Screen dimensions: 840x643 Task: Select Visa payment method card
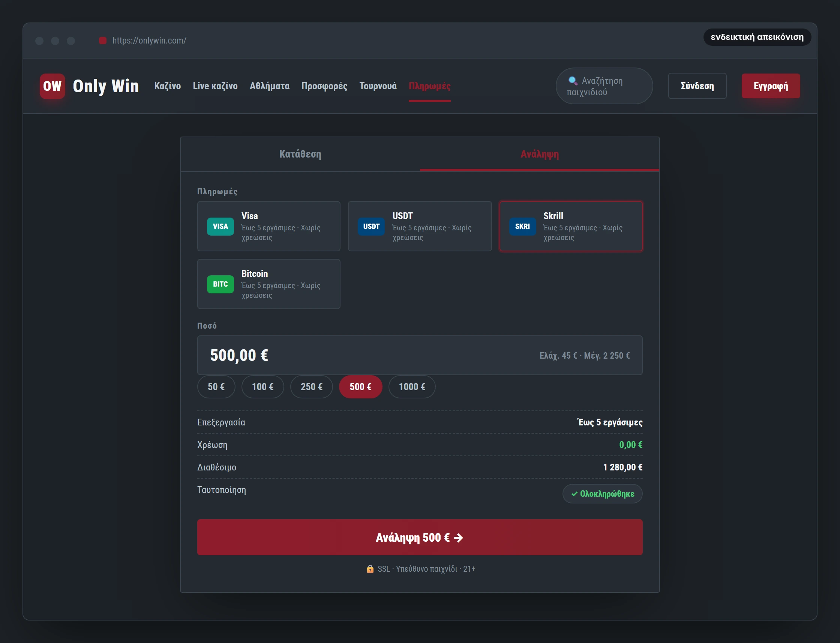268,226
